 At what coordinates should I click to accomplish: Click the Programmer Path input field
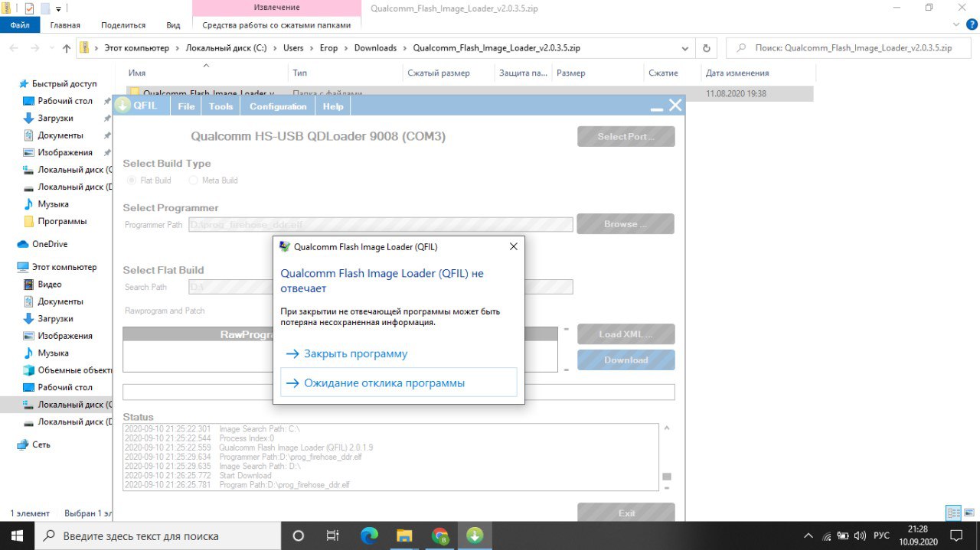click(x=381, y=224)
